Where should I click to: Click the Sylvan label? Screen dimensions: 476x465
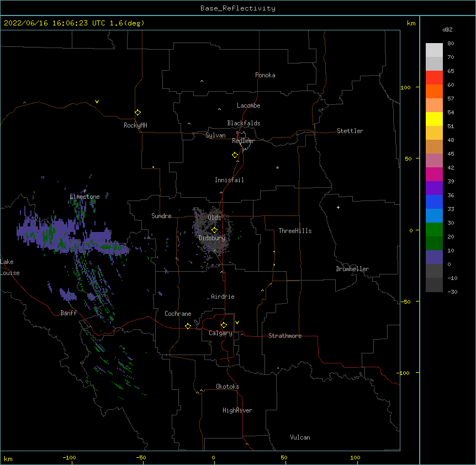point(215,135)
